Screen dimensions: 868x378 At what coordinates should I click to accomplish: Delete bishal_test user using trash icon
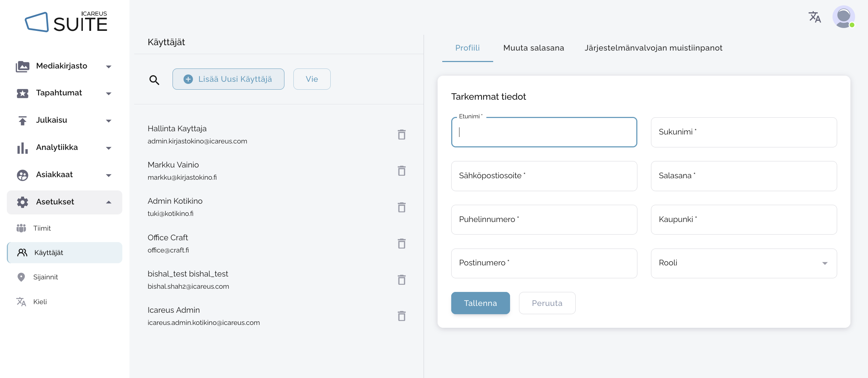[x=401, y=280]
